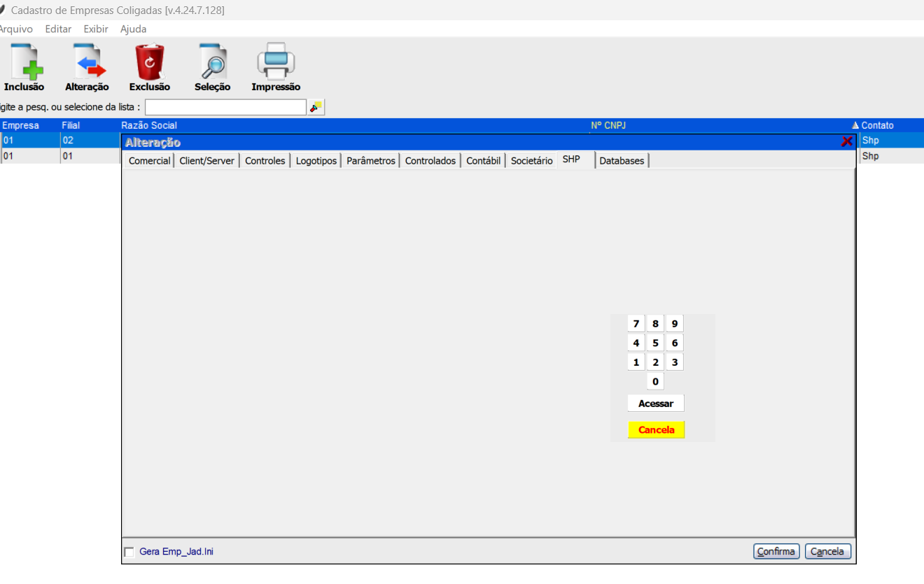This screenshot has height=584, width=924.
Task: Click the Impressão printer icon
Action: point(276,63)
